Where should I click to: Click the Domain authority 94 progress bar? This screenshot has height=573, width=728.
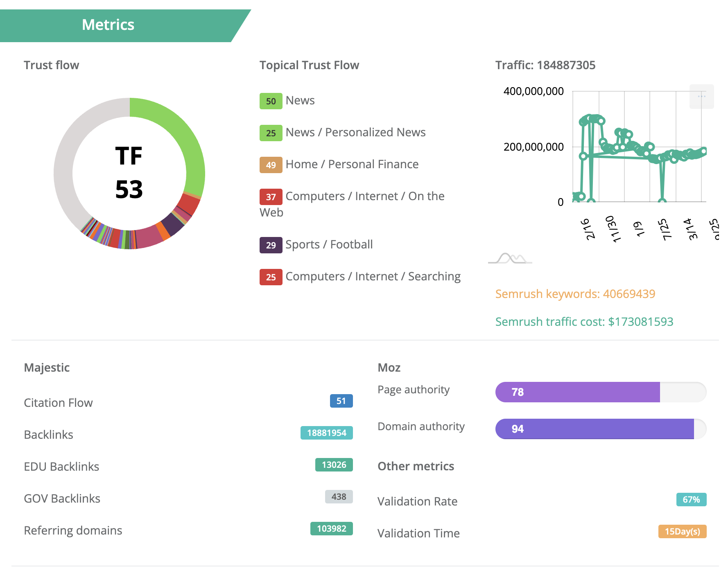coord(600,429)
